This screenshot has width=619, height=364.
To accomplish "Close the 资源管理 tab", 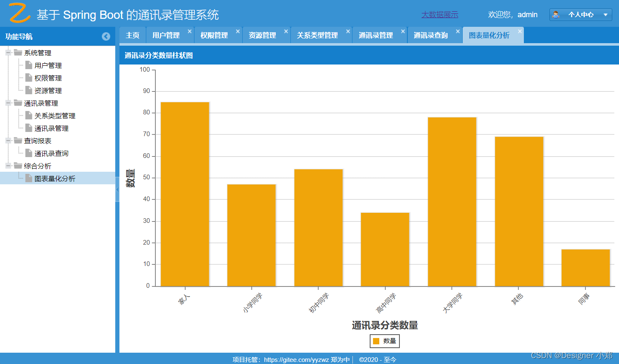I will [x=286, y=31].
